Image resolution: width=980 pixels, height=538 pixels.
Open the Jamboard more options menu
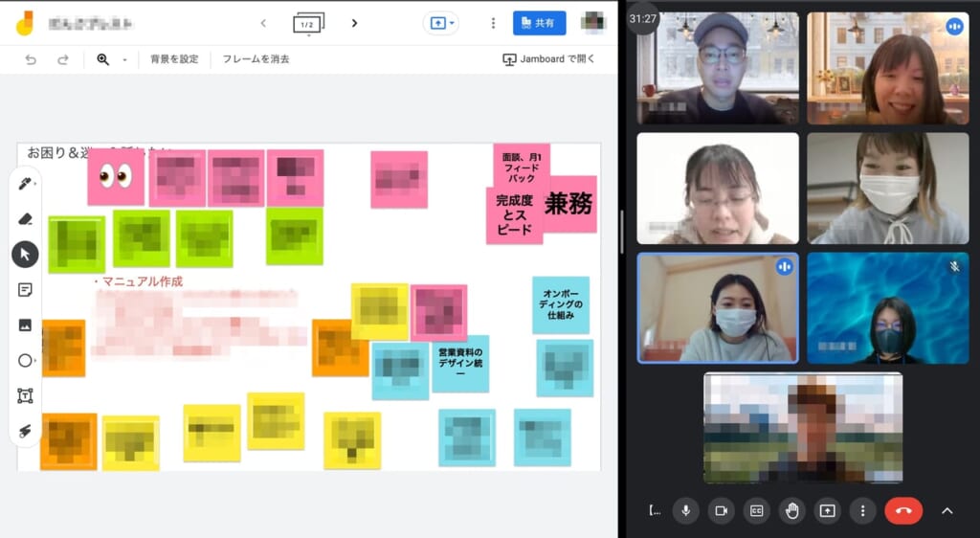493,23
